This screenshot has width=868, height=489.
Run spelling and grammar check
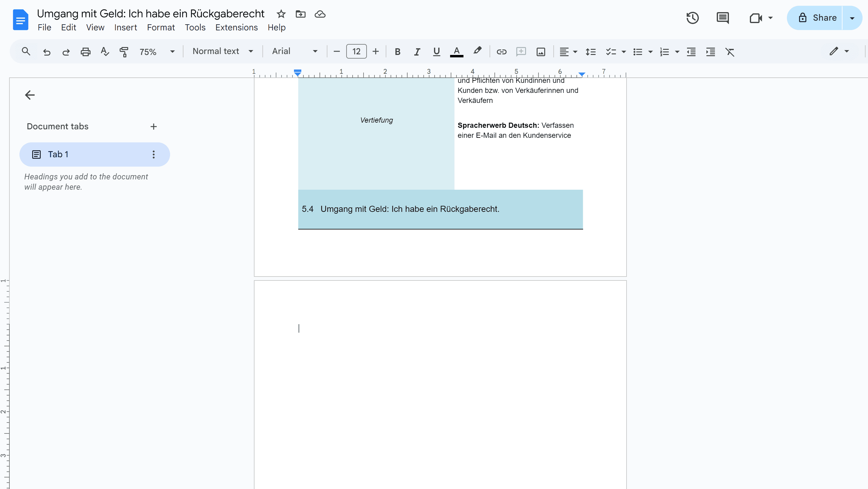coord(105,52)
